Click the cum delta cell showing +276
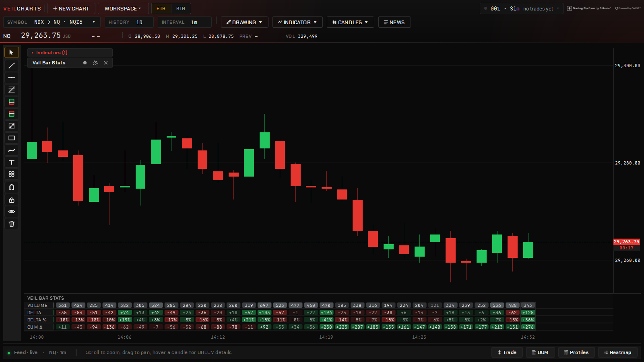Image resolution: width=644 pixels, height=362 pixels. point(528,327)
